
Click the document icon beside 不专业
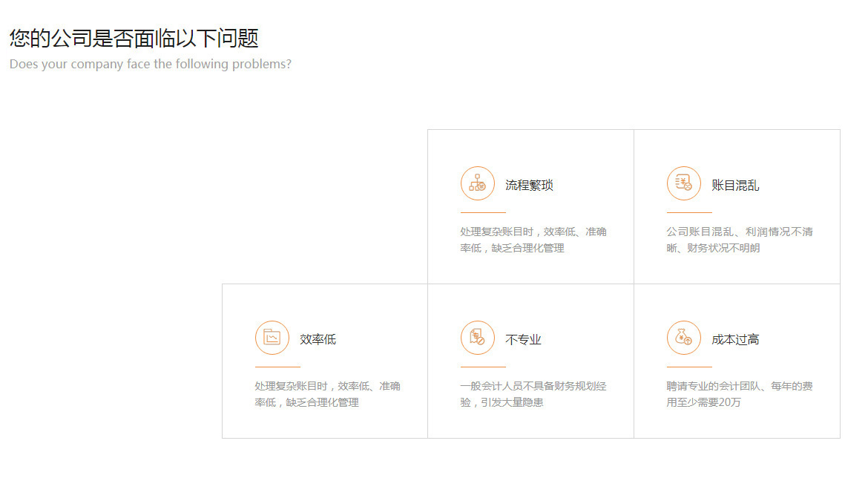click(477, 338)
